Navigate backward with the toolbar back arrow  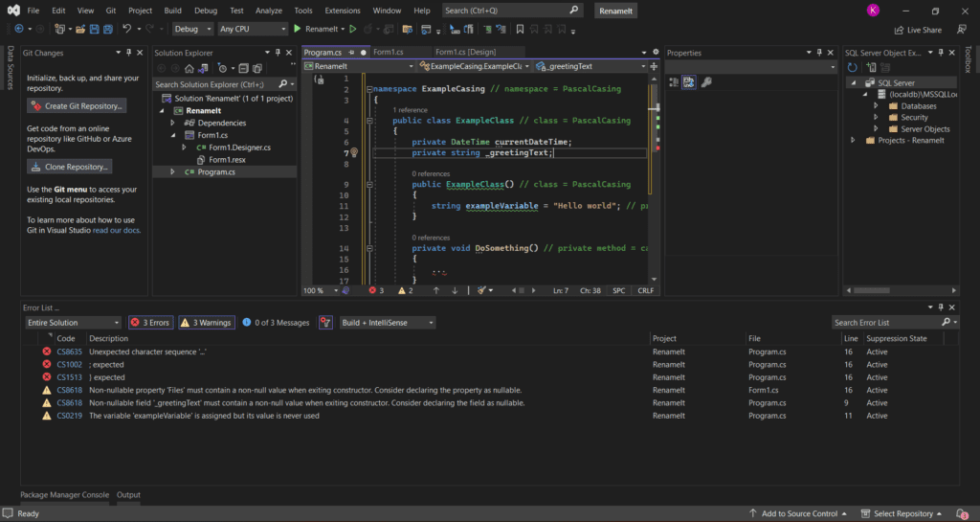click(x=19, y=29)
